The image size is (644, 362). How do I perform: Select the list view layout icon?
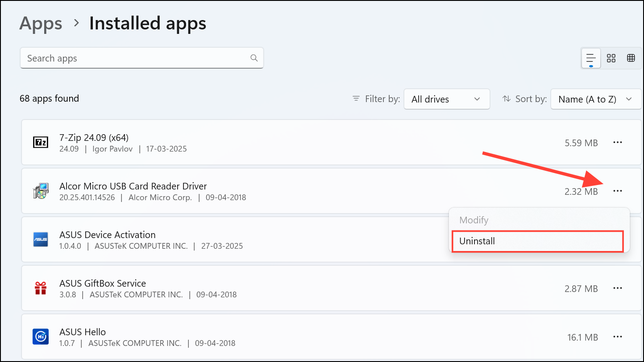click(x=591, y=58)
